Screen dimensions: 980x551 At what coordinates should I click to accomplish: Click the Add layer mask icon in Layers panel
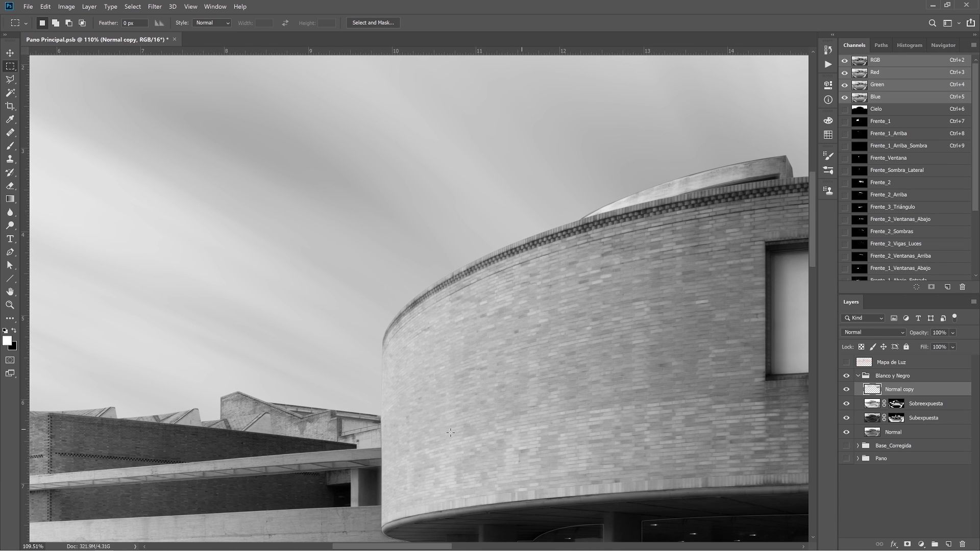pyautogui.click(x=907, y=544)
